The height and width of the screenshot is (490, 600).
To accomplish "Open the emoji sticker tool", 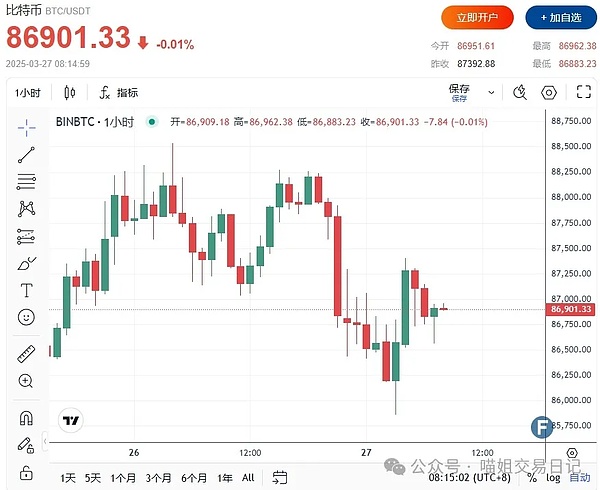I will pos(26,318).
